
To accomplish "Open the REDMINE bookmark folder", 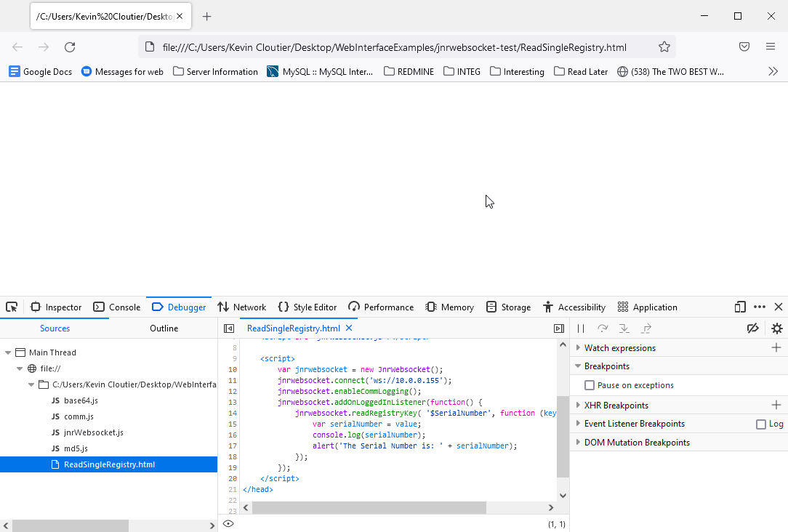I will point(409,71).
